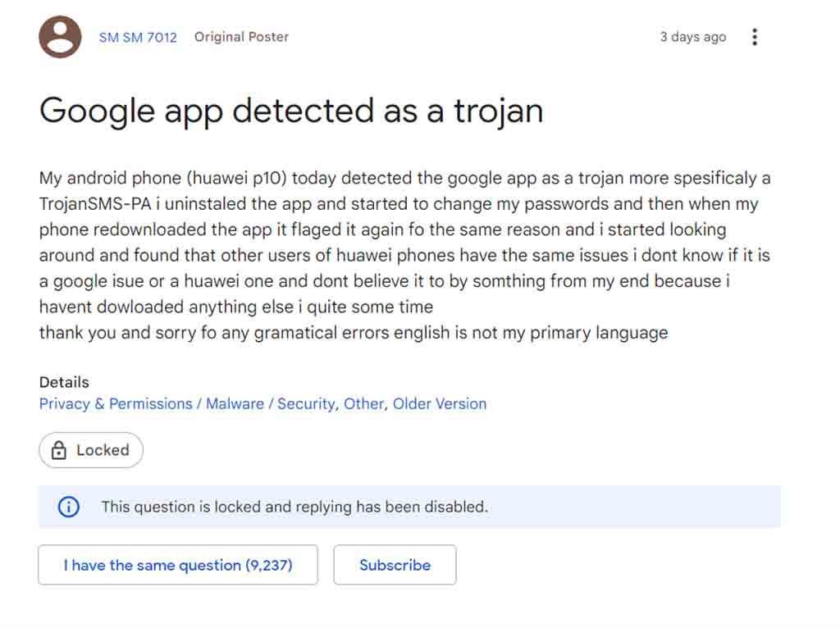Open the Privacy & Permissions category link
The height and width of the screenshot is (628, 840).
pyautogui.click(x=115, y=403)
